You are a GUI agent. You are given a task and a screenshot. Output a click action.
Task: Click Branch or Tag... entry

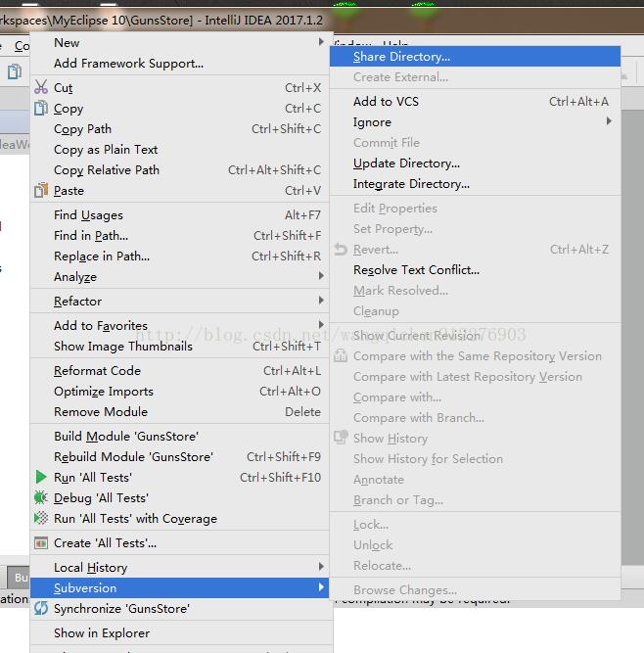(x=475, y=499)
